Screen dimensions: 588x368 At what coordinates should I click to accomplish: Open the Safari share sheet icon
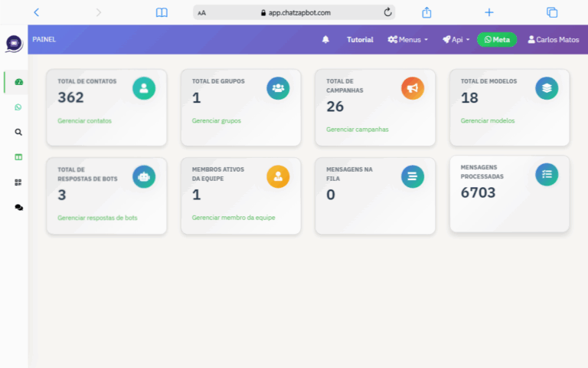pyautogui.click(x=426, y=12)
